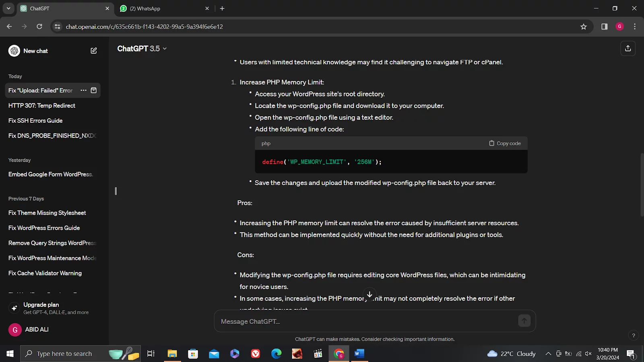The width and height of the screenshot is (644, 362).
Task: Click Upgrade plan link
Action: pos(41,305)
